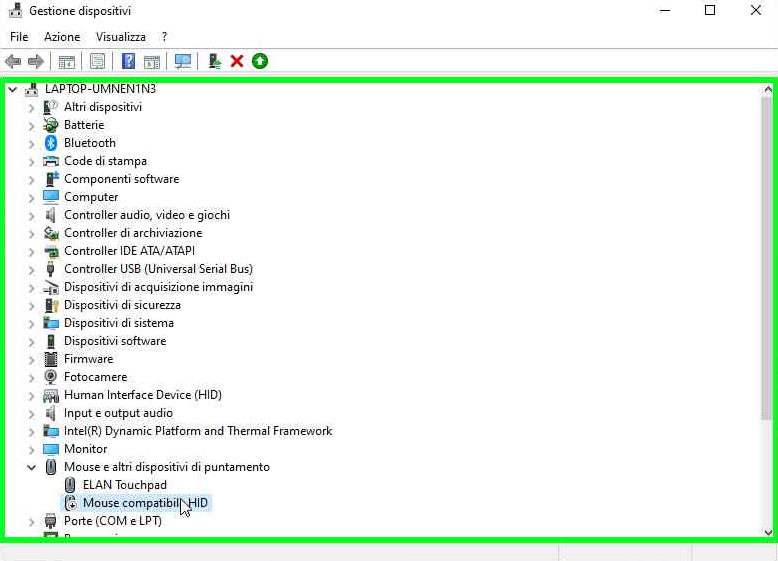
Task: Open Help via blue question mark icon
Action: [x=128, y=62]
